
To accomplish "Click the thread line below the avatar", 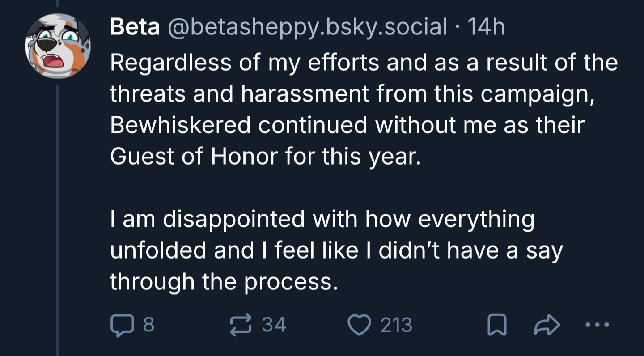I will point(58,215).
